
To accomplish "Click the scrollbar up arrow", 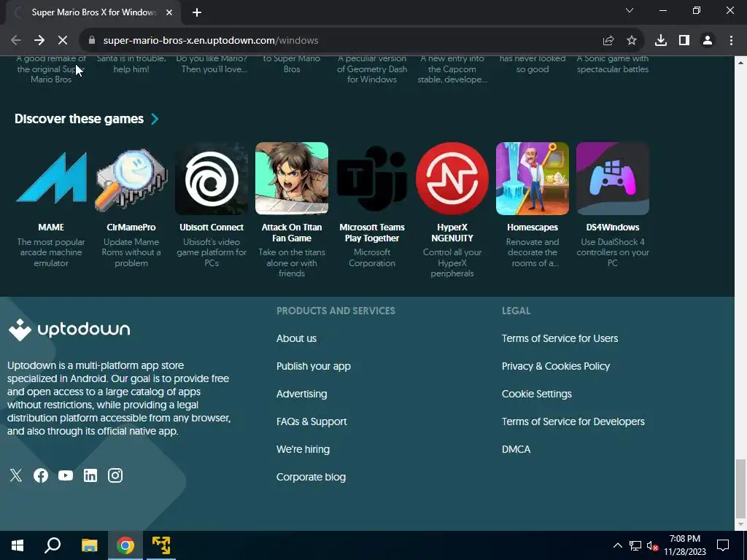I will [x=740, y=63].
